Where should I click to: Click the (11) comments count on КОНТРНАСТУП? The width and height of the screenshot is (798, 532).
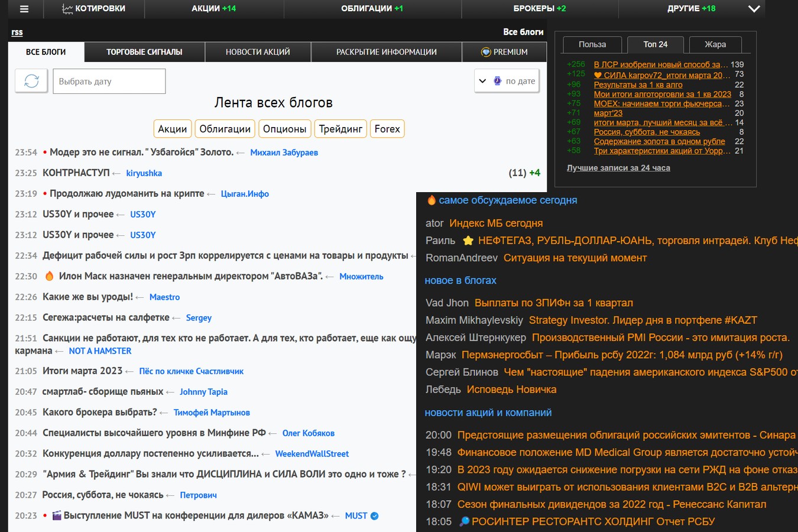517,173
